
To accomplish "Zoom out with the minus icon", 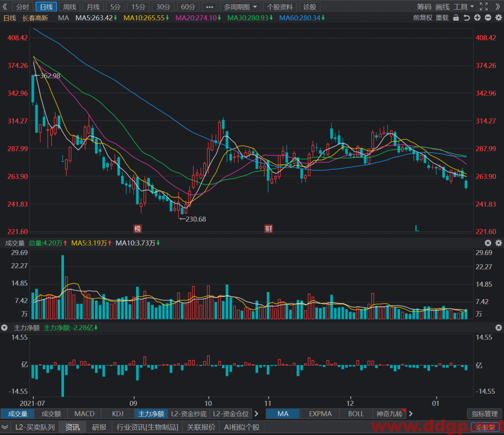I will tap(488, 18).
